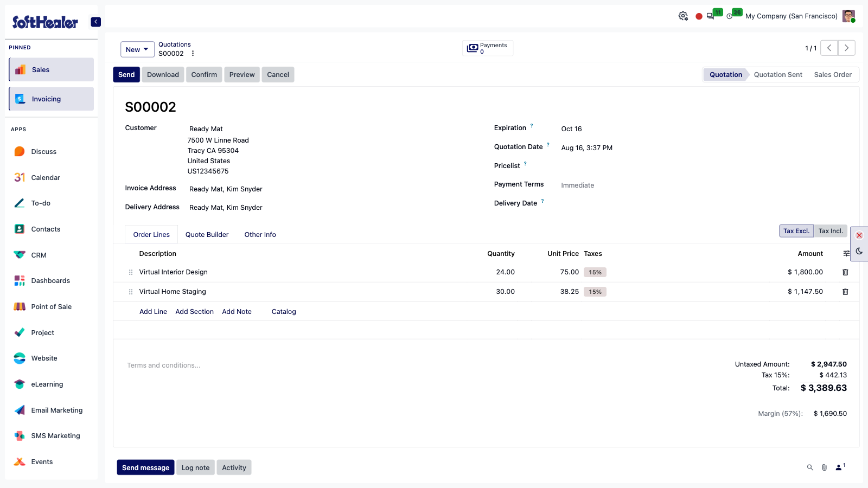Go to next record arrow
The image size is (868, 488).
[x=846, y=48]
